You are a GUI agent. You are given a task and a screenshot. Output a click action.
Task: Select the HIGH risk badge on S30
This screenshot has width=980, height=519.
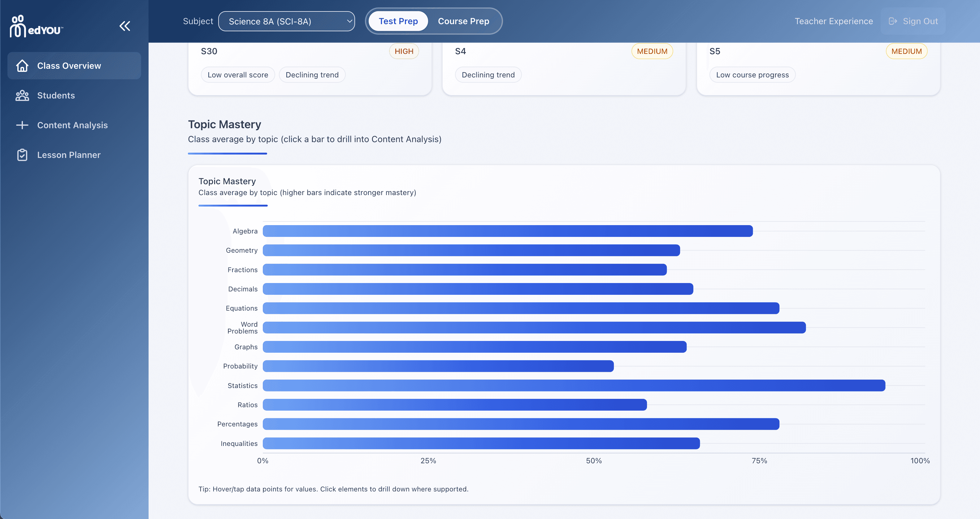coord(403,51)
